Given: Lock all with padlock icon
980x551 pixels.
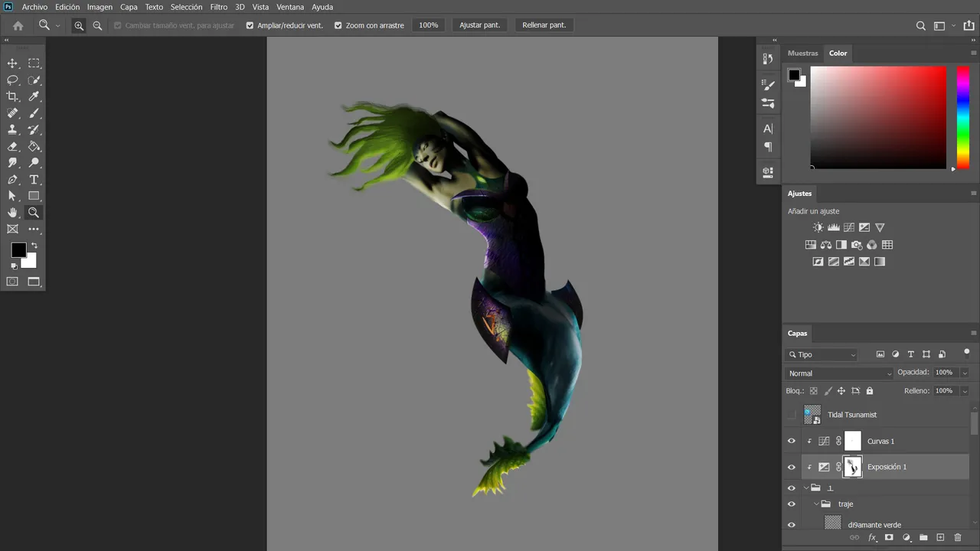Looking at the screenshot, I should coord(870,391).
